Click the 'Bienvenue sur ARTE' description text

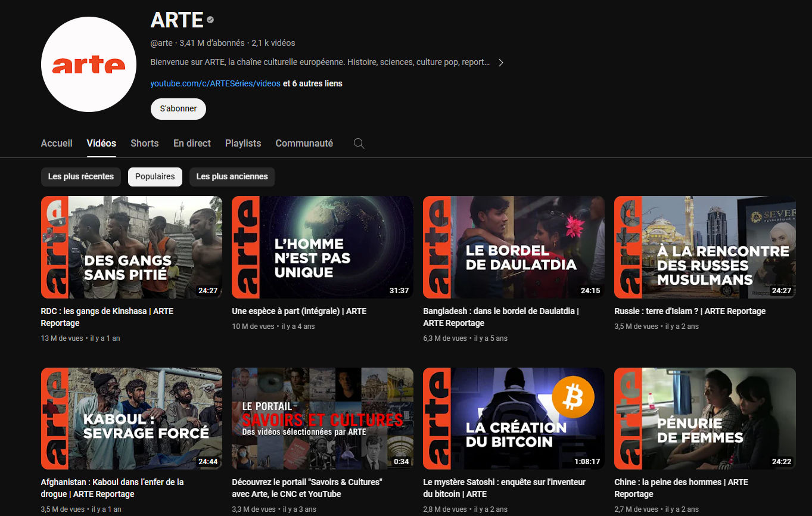pyautogui.click(x=321, y=62)
